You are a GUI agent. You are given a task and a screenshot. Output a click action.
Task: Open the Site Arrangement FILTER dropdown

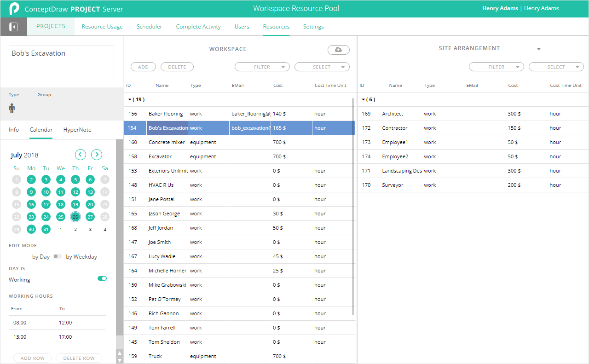coord(497,67)
